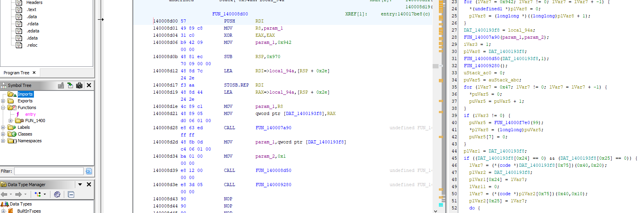The width and height of the screenshot is (644, 213).
Task: Expand the Imports folder node
Action: (3, 94)
